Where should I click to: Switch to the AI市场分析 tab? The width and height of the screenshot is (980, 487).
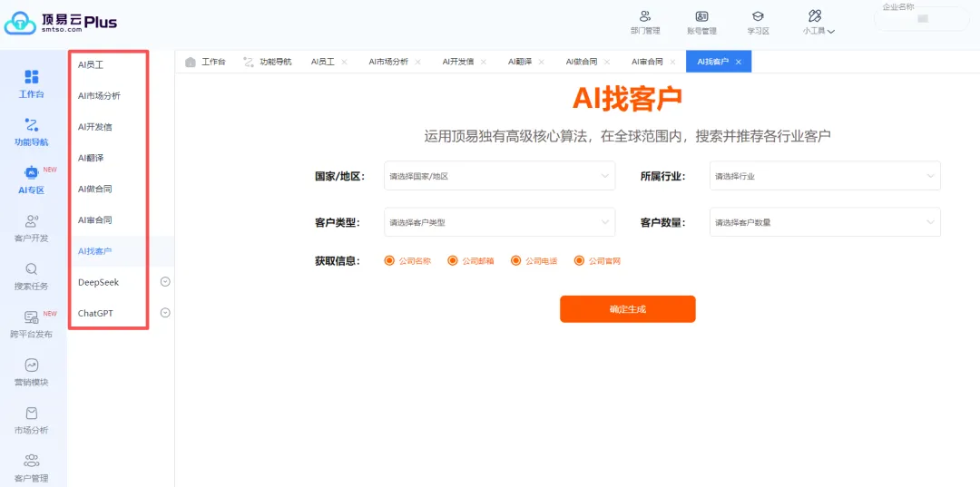click(x=388, y=62)
